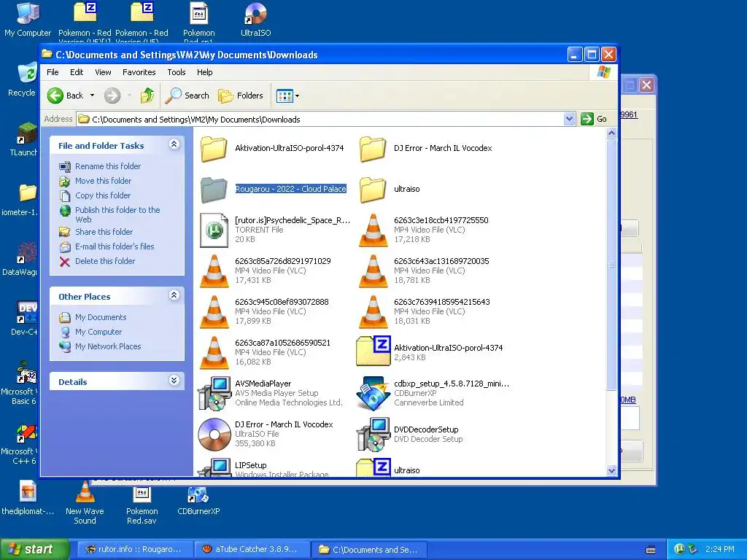747x560 pixels.
Task: Click the scroll up arrow in file list
Action: pyautogui.click(x=611, y=133)
